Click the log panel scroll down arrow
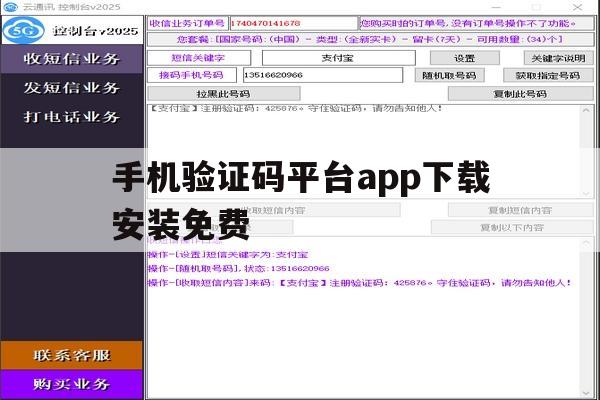This screenshot has width=600, height=400. (586, 393)
